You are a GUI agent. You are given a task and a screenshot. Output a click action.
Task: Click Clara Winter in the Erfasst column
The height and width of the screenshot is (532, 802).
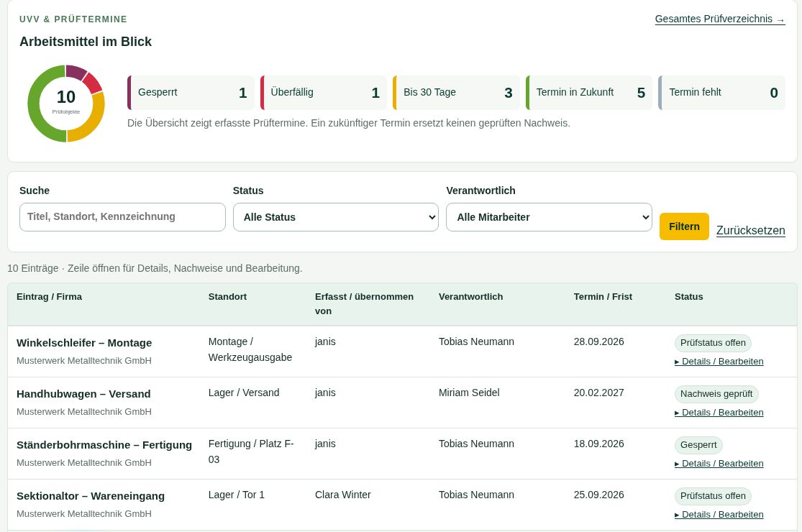click(x=342, y=495)
